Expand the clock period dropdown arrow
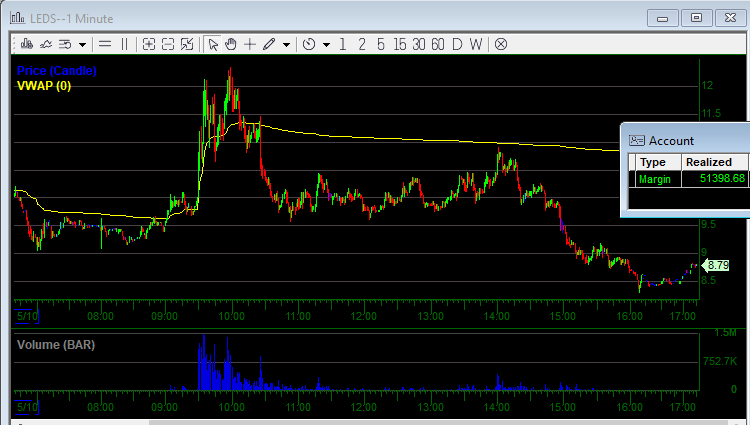Screen dimensions: 750x425 326,45
